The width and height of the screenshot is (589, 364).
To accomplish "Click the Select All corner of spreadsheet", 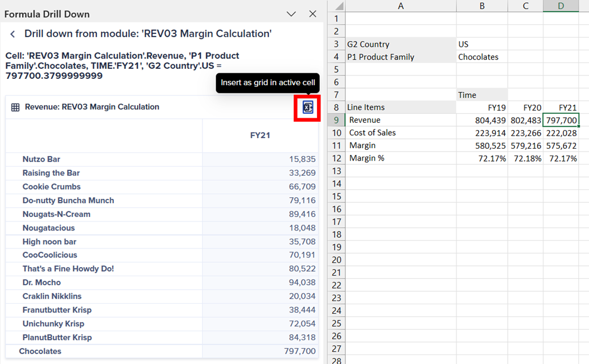I will click(336, 6).
